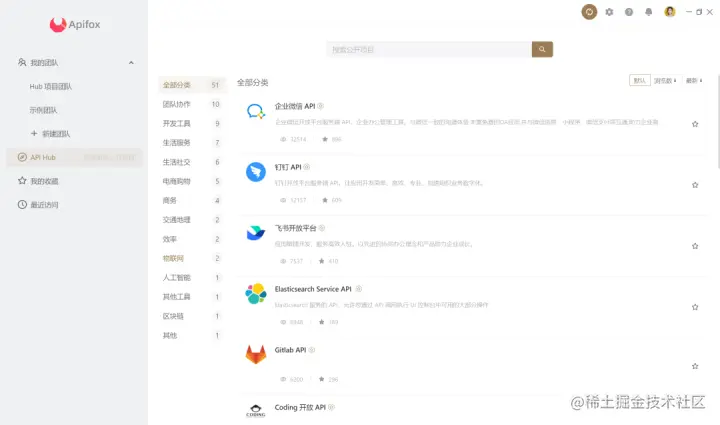Viewport: 720px width, 425px height.
Task: Select the 开发工具 category
Action: pos(192,123)
